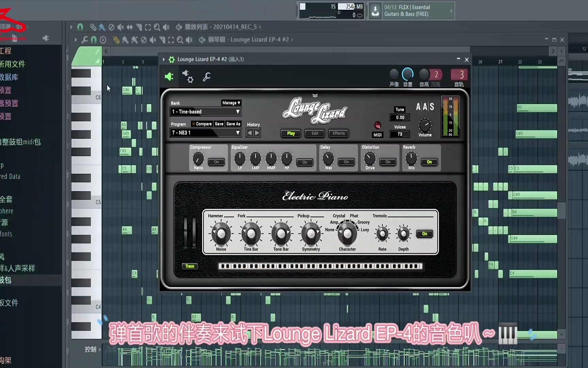Screen dimensions: 588x368
Task: Go to next program in History
Action: point(257,133)
